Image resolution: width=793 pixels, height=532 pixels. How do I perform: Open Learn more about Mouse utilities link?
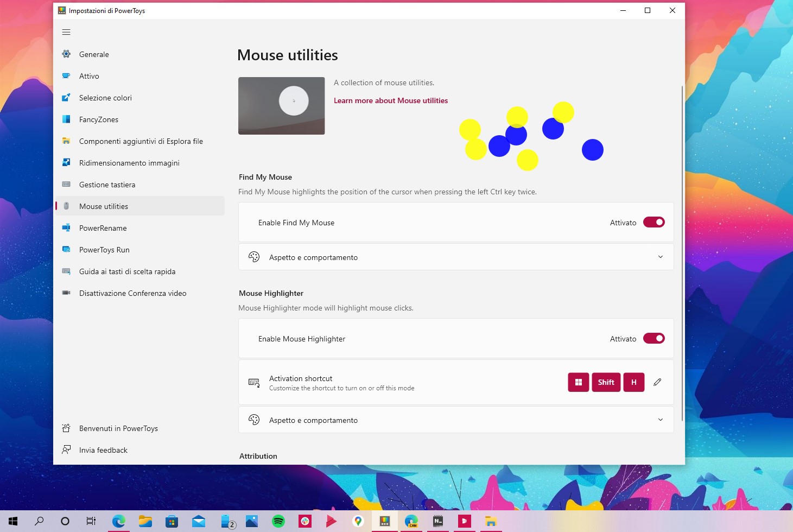[391, 100]
